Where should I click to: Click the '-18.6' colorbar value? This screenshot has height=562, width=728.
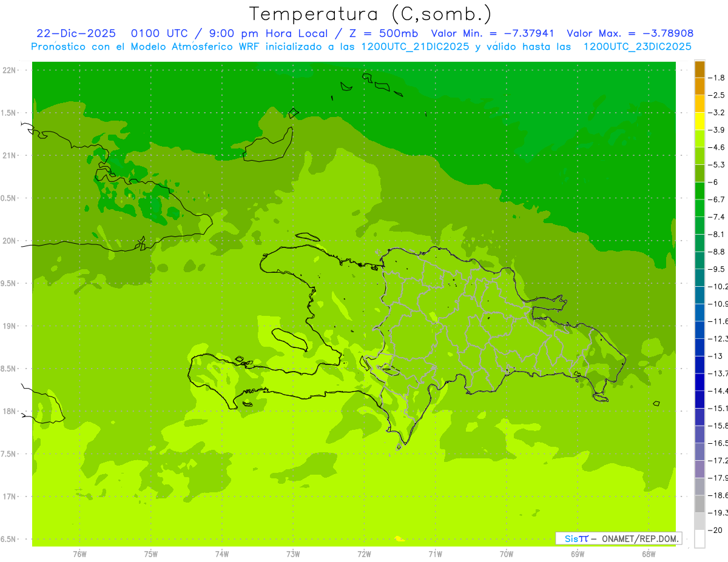(718, 495)
